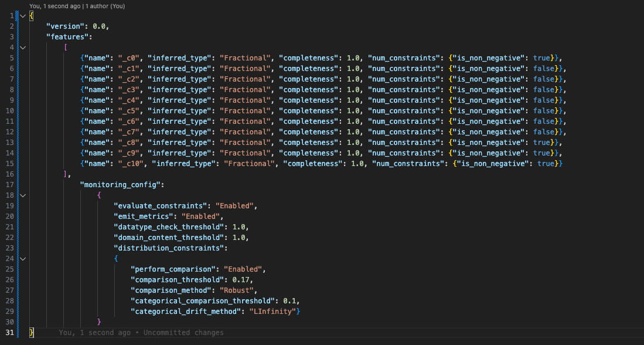Viewport: 644px width, 345px height.
Task: Click the "_c6" name value
Action: point(129,121)
